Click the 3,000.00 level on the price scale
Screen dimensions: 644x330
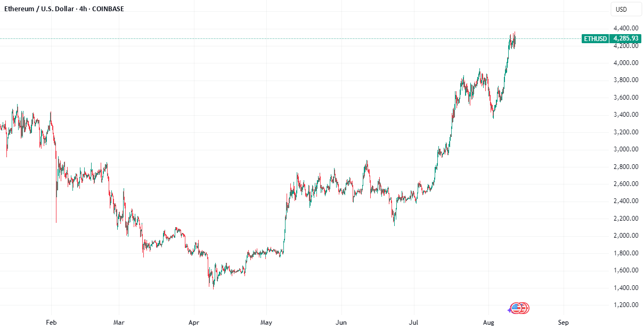pos(625,149)
